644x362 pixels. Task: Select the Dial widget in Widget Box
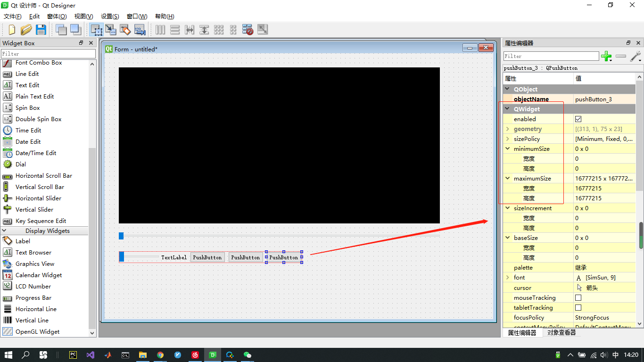click(x=20, y=164)
